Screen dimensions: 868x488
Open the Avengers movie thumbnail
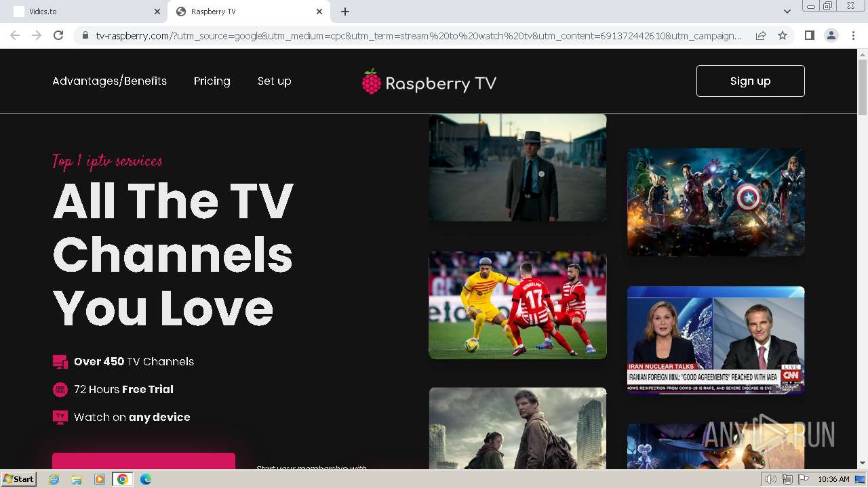coord(715,202)
